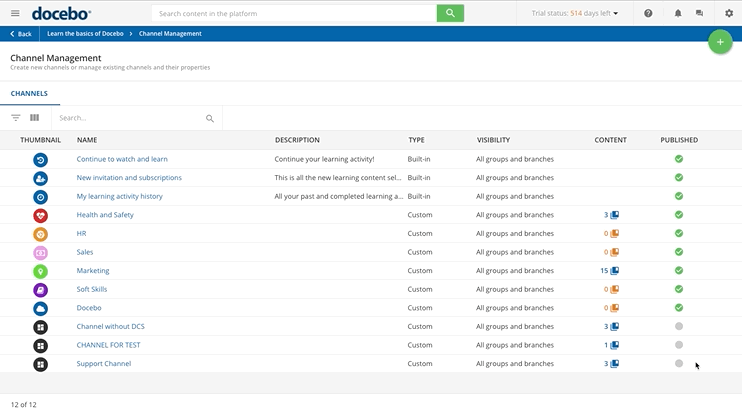Viewport: 742px width, 415px height.
Task: Click the Support Channel thumbnail
Action: [x=40, y=364]
